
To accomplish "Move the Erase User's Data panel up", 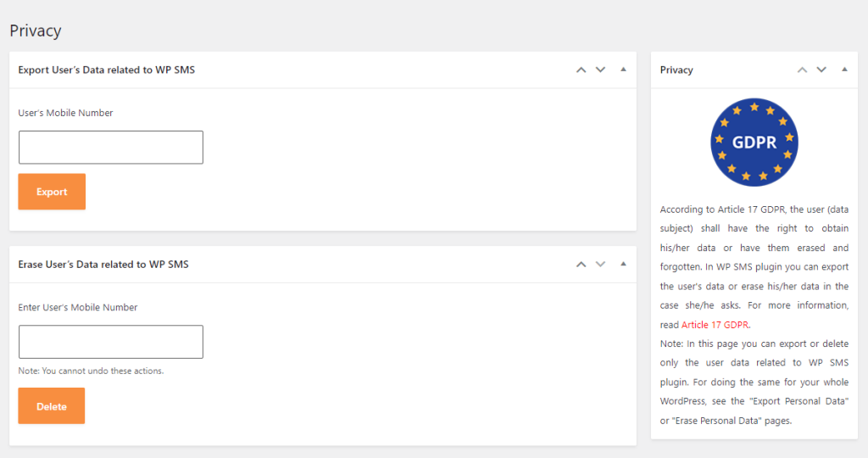I will point(581,264).
